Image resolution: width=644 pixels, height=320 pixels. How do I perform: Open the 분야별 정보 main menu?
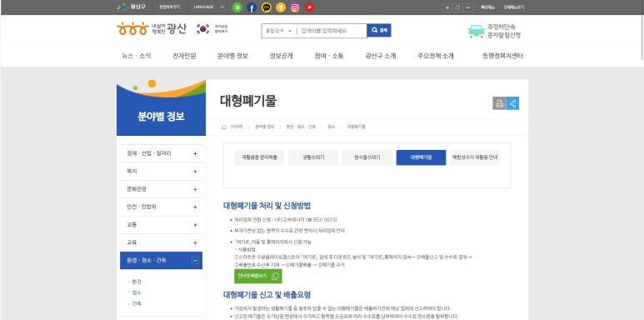coord(232,57)
